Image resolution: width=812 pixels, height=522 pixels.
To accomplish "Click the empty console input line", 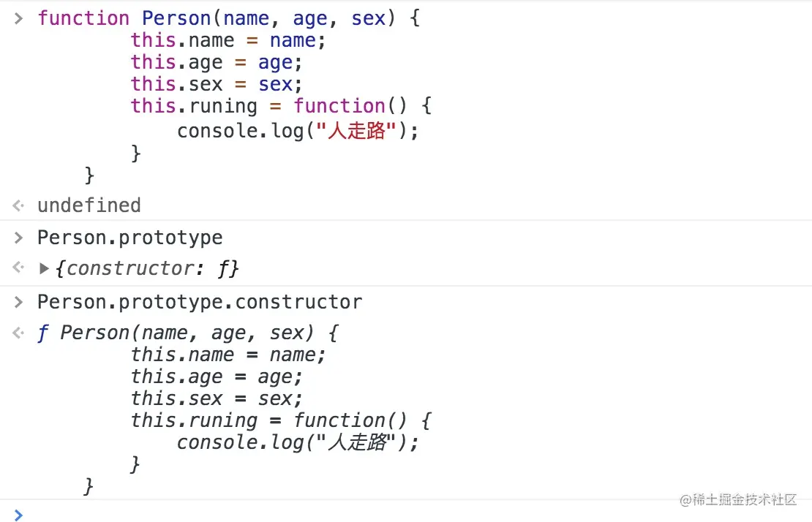I will (366, 515).
